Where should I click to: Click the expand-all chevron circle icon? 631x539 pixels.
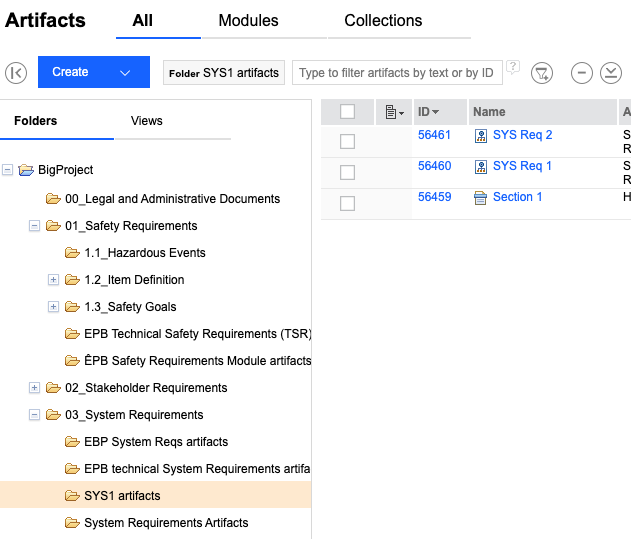coord(610,72)
